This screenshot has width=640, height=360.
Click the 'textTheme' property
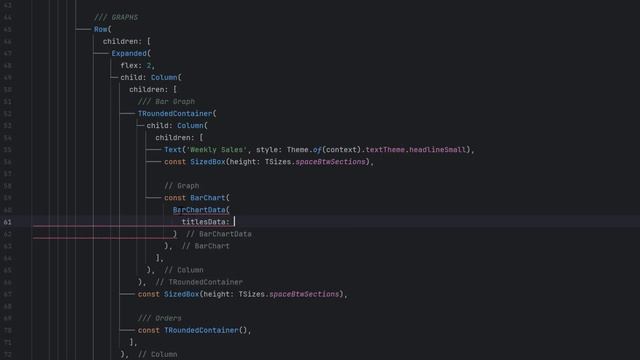[x=385, y=150]
